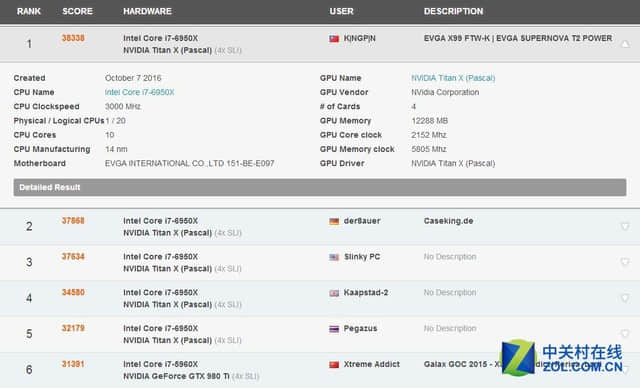Viewport: 640px width, 388px height.
Task: Open the KINGPIN user profile name
Action: (x=360, y=38)
